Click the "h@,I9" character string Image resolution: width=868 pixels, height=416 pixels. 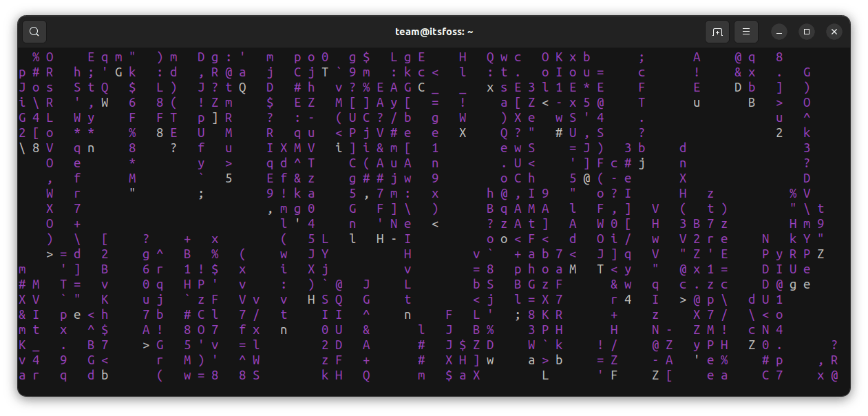(518, 194)
